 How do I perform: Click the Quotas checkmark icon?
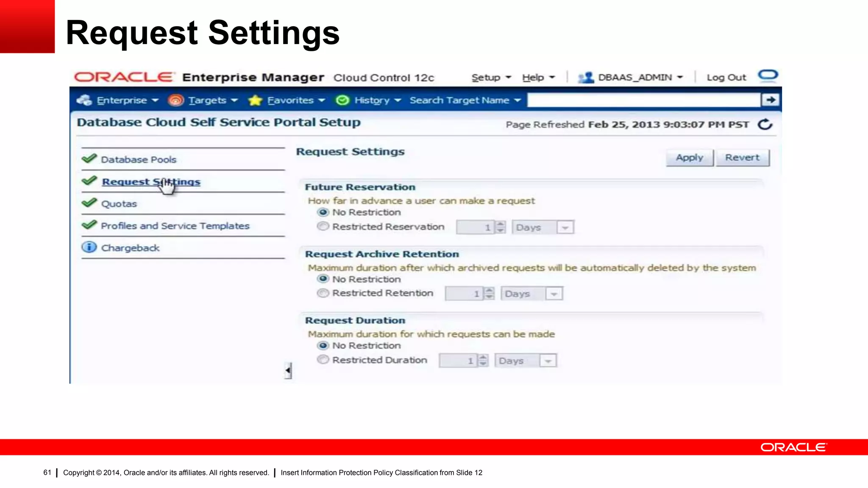(x=89, y=202)
